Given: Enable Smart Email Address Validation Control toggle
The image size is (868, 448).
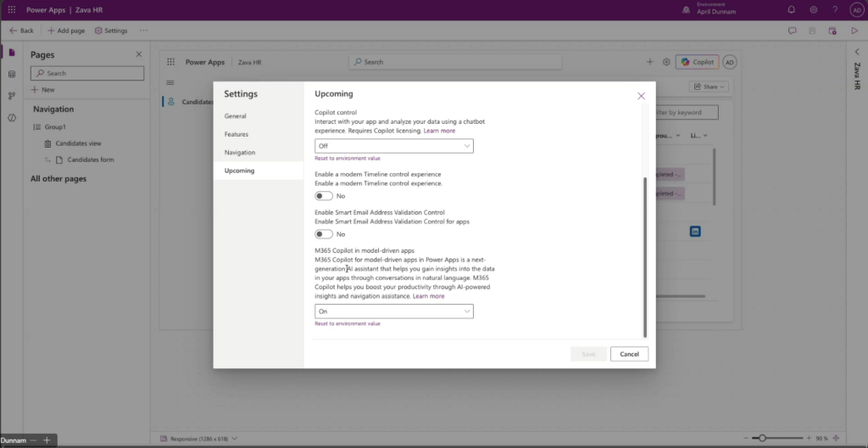Looking at the screenshot, I should click(324, 234).
